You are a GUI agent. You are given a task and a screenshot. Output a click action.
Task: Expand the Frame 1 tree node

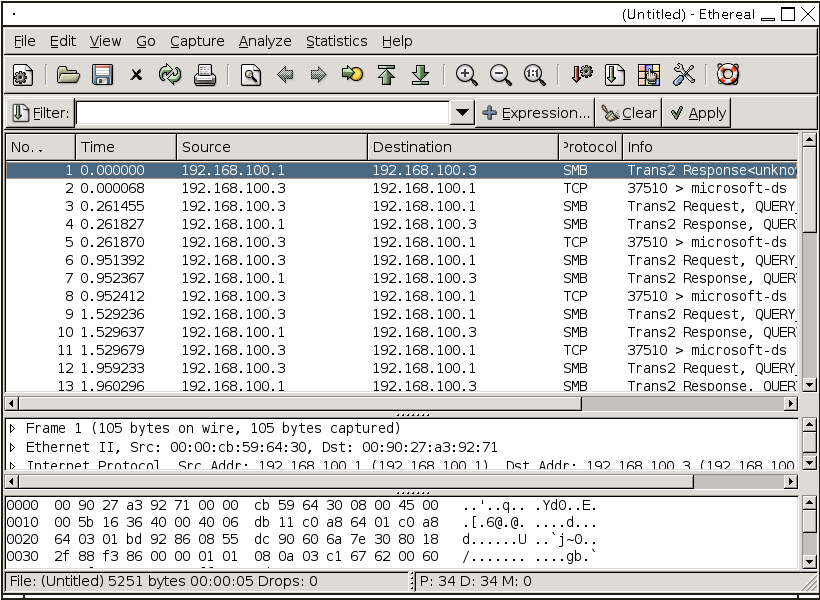pos(13,428)
